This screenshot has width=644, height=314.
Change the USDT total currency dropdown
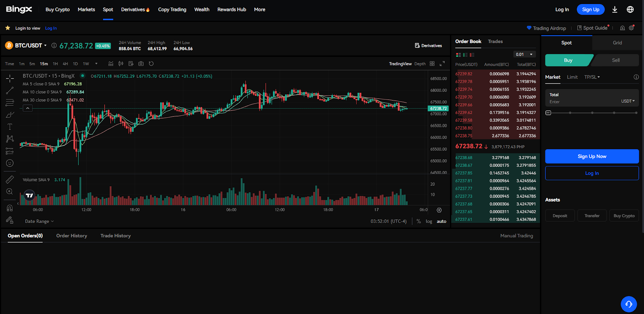click(627, 101)
